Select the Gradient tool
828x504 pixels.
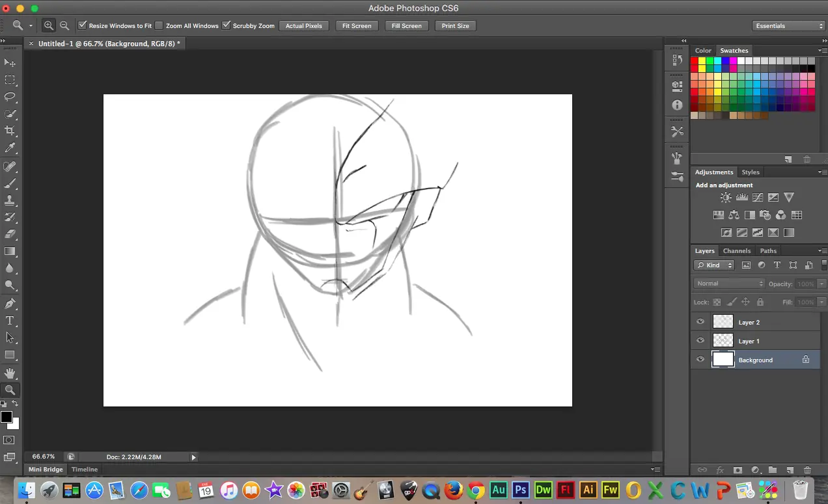coord(10,251)
